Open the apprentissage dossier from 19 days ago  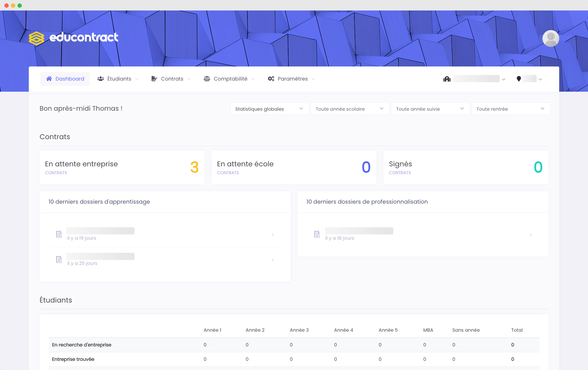click(165, 234)
